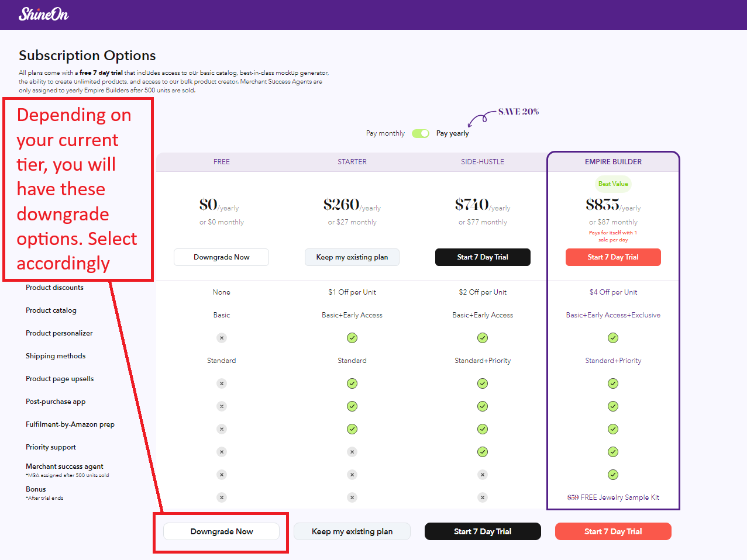Select the STARTER plan column header

coord(352,162)
